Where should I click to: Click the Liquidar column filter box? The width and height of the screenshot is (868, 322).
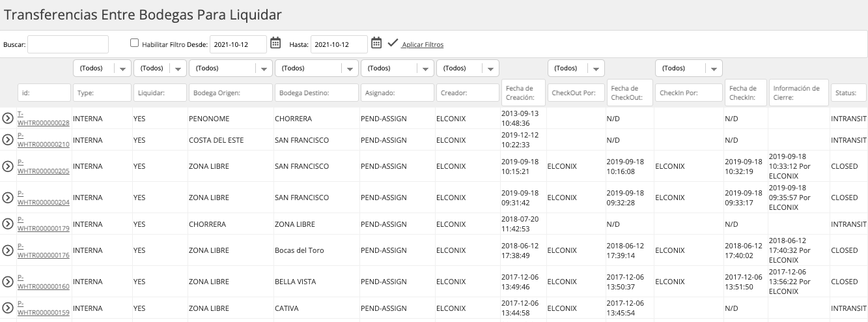pos(160,93)
